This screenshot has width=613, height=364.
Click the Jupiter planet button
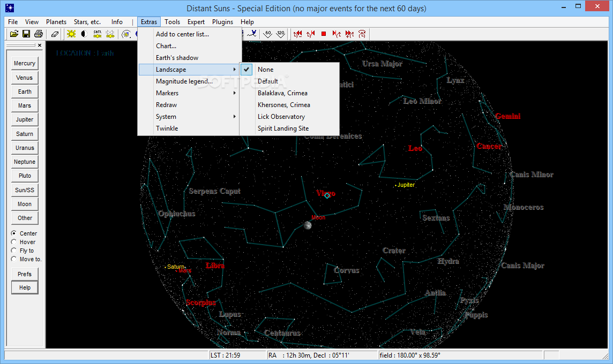(25, 119)
